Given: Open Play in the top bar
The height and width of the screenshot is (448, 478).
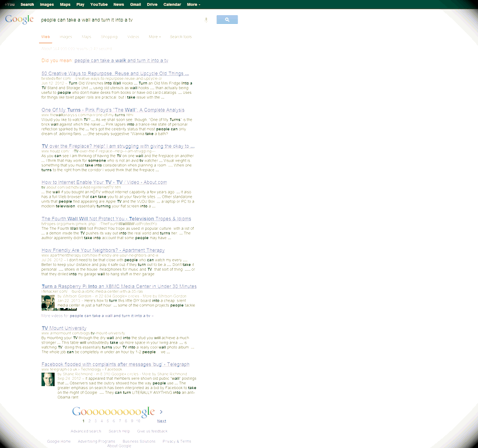Looking at the screenshot, I should (80, 5).
